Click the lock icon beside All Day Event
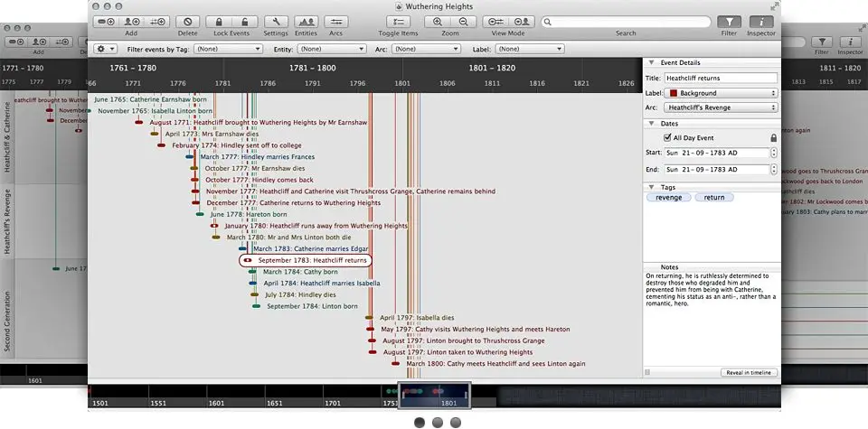The height and width of the screenshot is (429, 868). [x=773, y=137]
